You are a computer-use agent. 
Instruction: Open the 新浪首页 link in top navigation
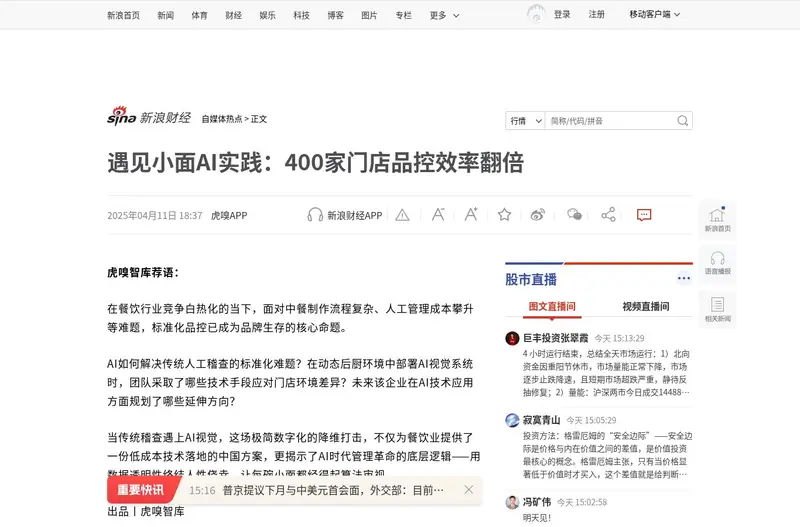[123, 15]
